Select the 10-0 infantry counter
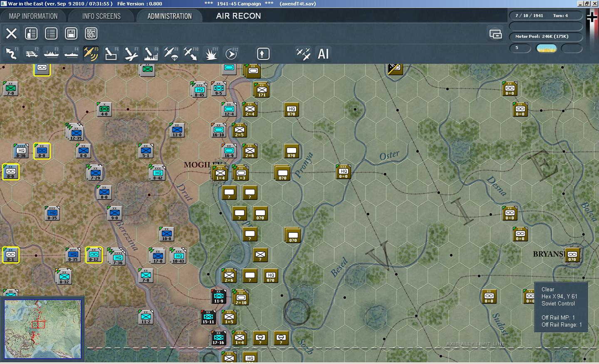The image size is (599, 364). 167,234
